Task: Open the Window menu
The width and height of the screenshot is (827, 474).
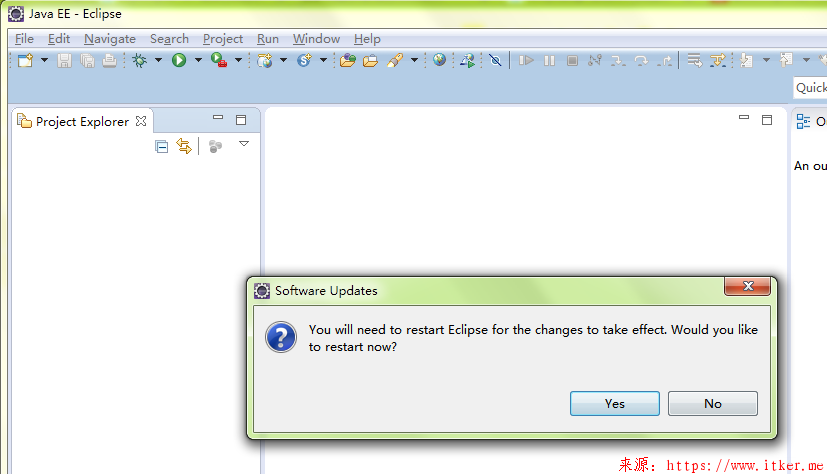Action: click(x=316, y=39)
